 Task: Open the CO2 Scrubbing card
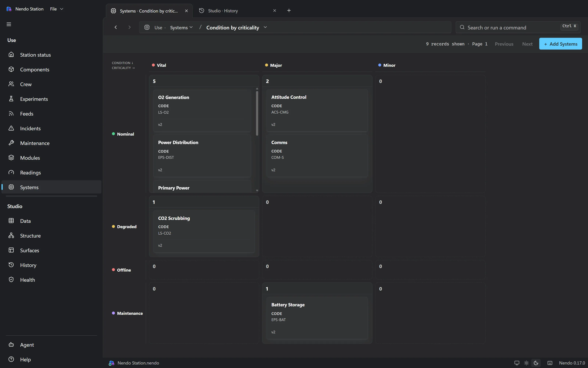pyautogui.click(x=204, y=231)
